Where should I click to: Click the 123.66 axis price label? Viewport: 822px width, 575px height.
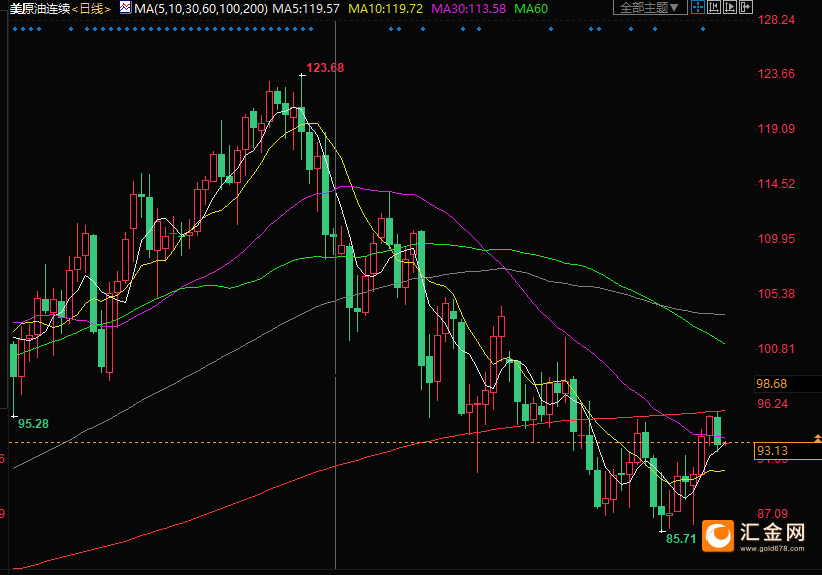point(776,74)
